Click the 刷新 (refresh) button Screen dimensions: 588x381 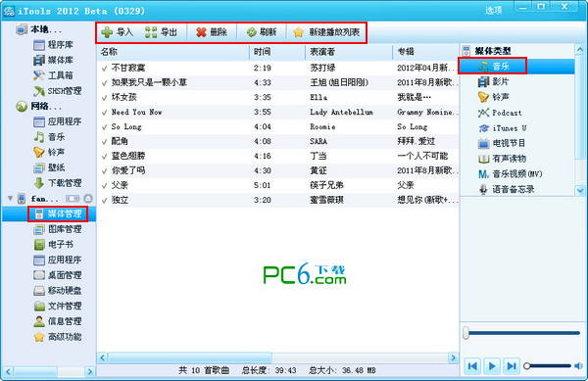(x=262, y=32)
